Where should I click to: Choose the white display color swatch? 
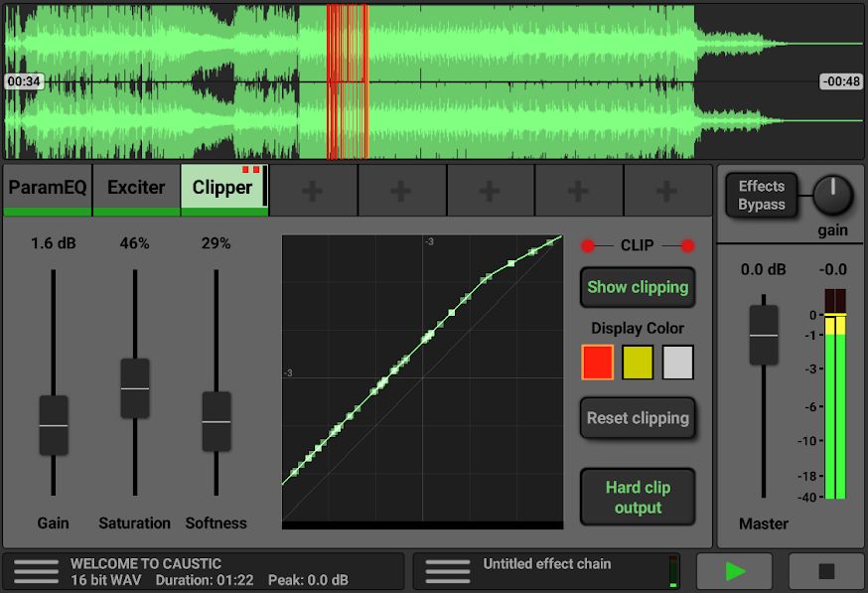pyautogui.click(x=677, y=363)
